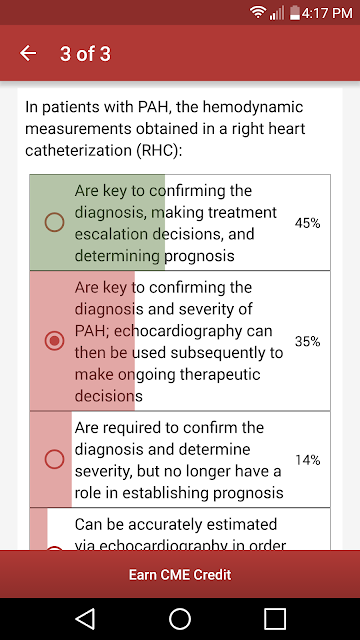Tap answer text 'Are key to confirming the diagnosis, making treatment'
This screenshot has width=360, height=640.
(x=176, y=202)
